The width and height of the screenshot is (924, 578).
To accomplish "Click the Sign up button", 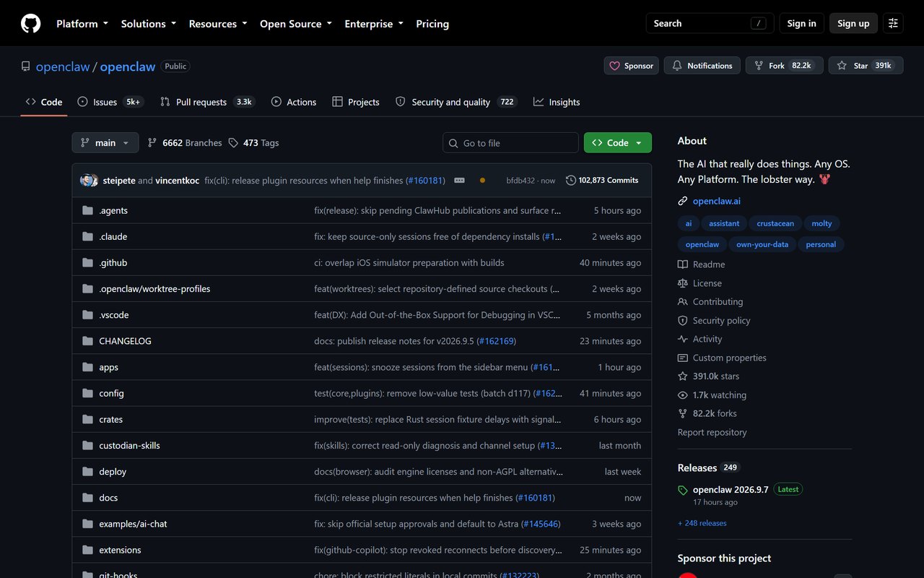I will pyautogui.click(x=853, y=24).
